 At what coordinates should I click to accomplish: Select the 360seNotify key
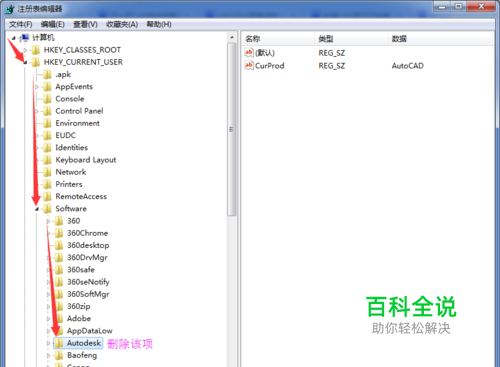pyautogui.click(x=88, y=282)
